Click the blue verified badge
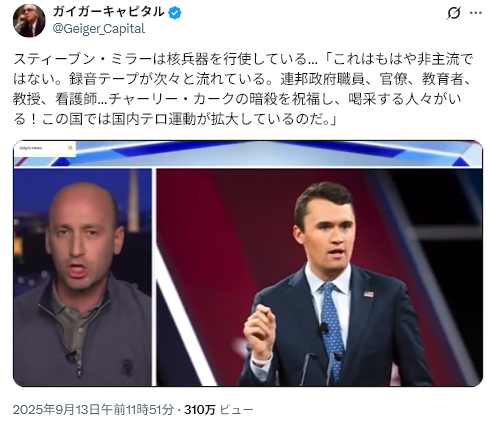This screenshot has width=490, height=424. click(175, 13)
